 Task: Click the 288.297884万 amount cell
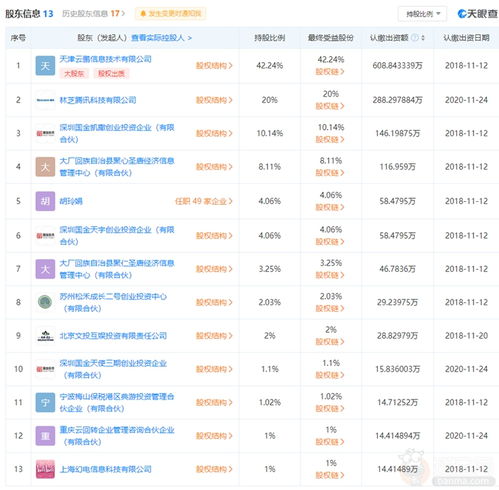point(397,100)
